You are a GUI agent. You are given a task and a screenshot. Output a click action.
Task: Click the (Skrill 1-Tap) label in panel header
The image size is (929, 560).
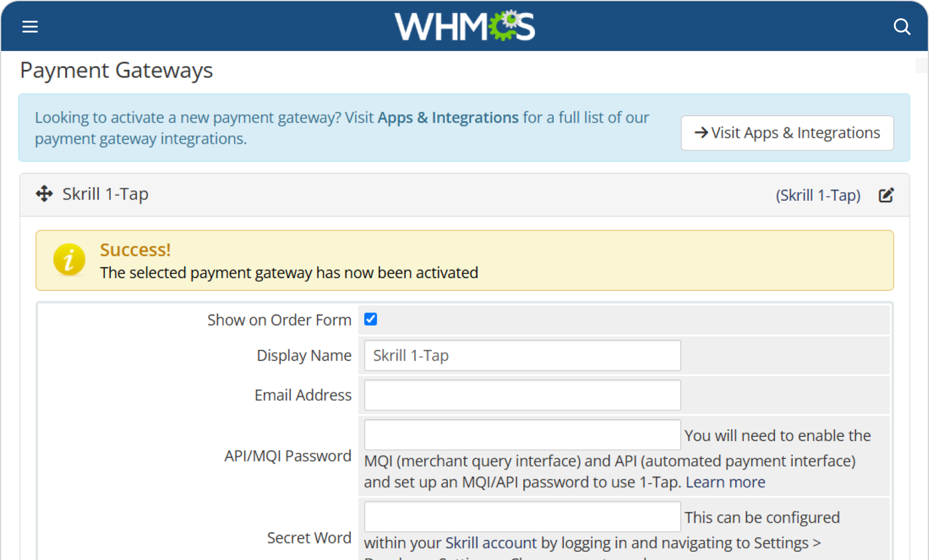click(x=818, y=195)
